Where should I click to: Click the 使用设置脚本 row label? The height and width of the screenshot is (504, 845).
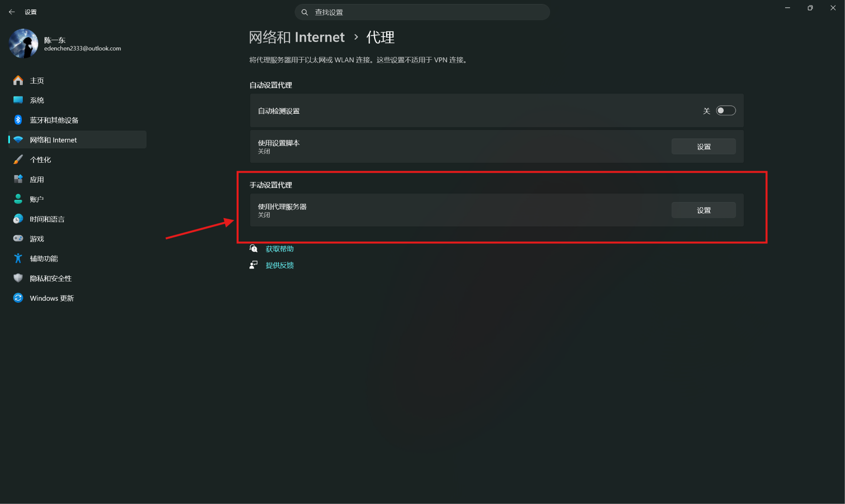[x=279, y=143]
